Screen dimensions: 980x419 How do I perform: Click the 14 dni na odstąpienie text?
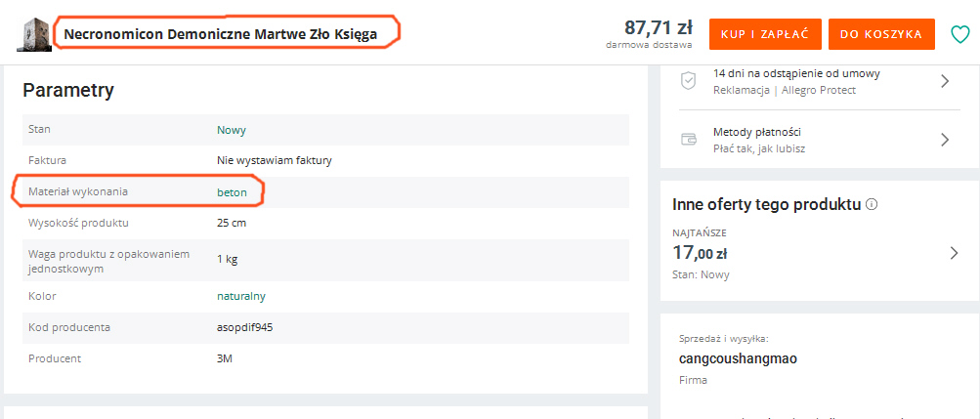(797, 73)
